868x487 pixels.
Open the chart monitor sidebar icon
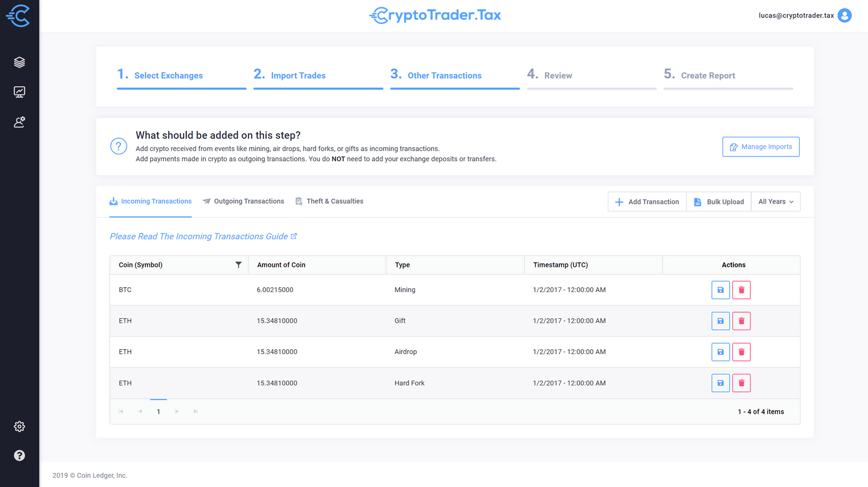coord(20,92)
